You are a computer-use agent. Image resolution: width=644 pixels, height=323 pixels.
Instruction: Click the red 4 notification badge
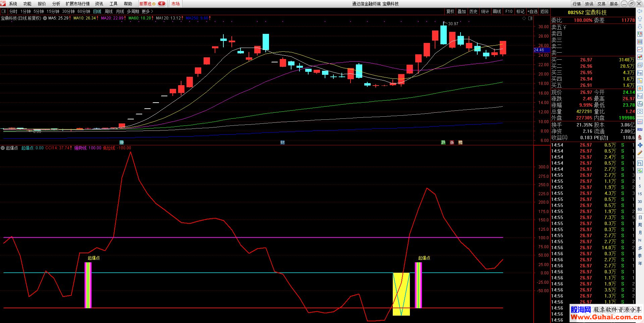[x=161, y=4]
